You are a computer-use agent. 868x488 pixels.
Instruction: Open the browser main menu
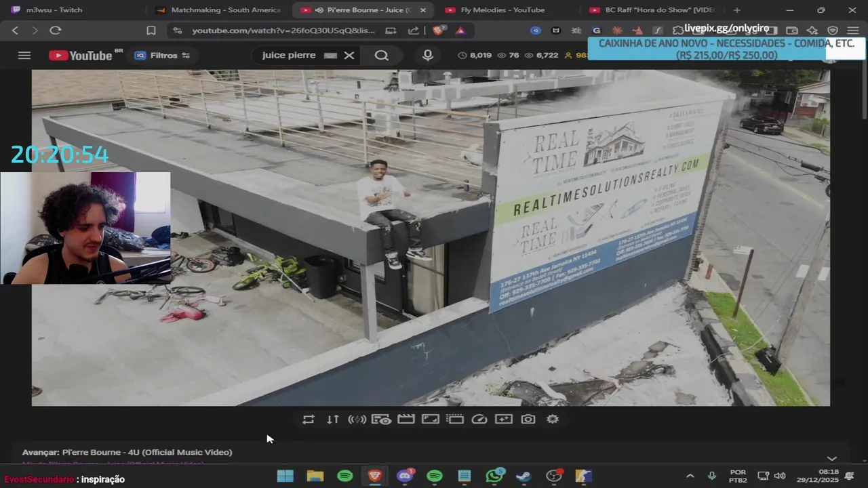tap(853, 30)
